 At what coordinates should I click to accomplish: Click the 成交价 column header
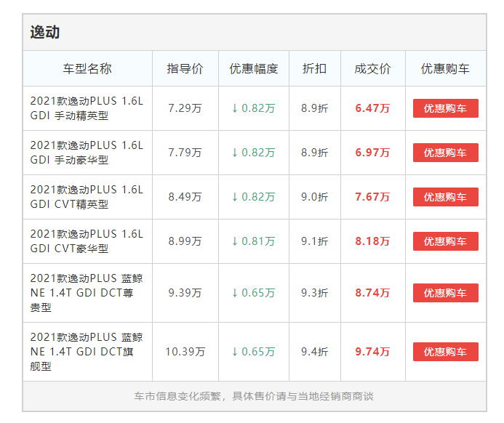click(x=373, y=69)
